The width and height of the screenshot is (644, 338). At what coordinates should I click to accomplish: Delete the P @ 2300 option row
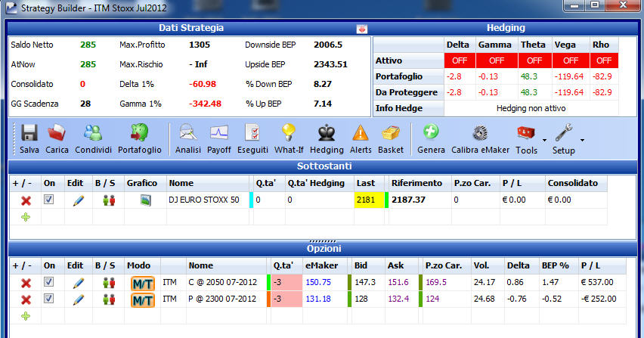coord(26,299)
